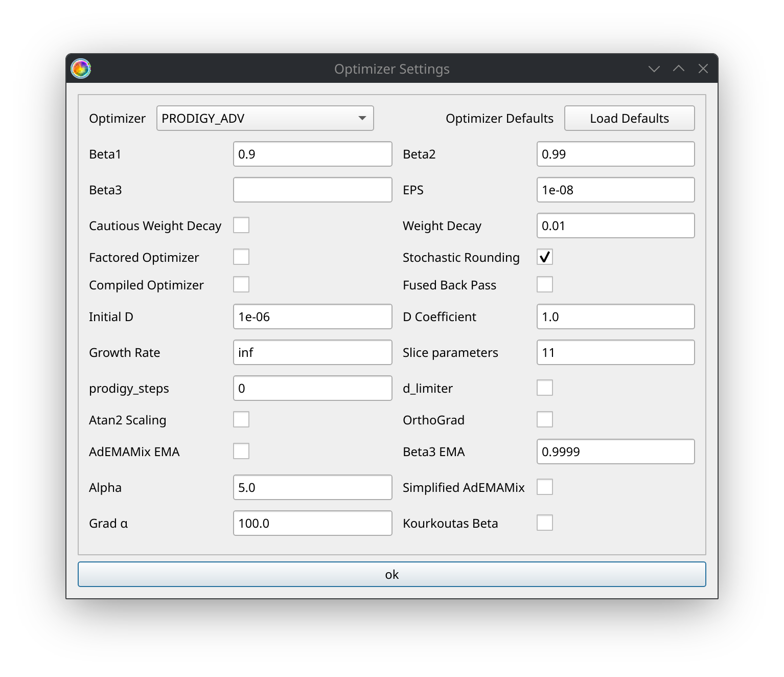Viewport: 784px width, 677px height.
Task: Confirm settings with the ok button
Action: 391,574
